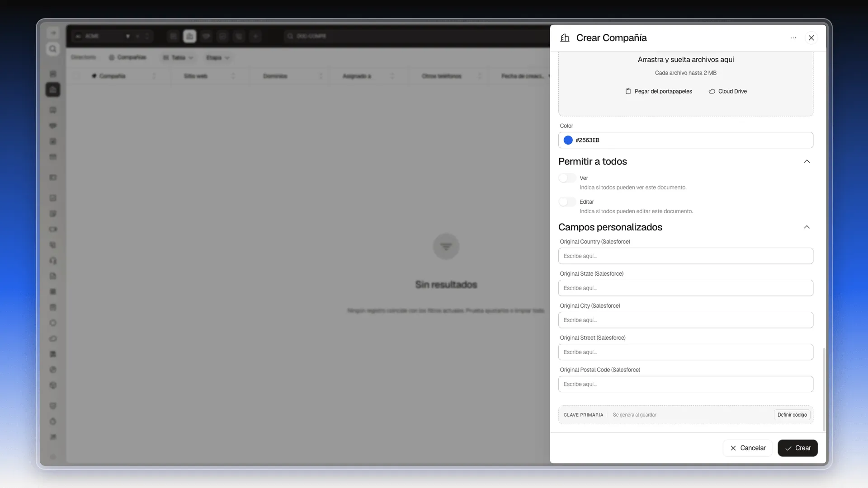Click the Original City (Salesforce) field
The image size is (868, 488).
pos(686,320)
